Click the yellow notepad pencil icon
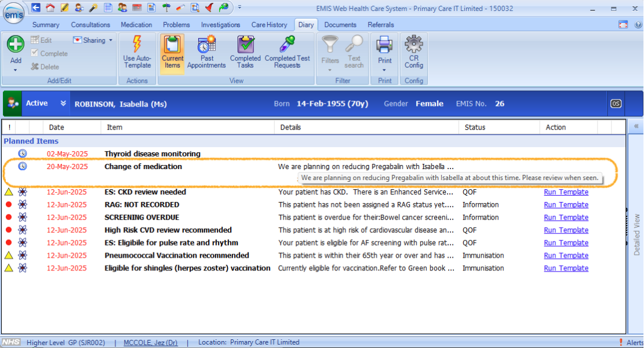Image resolution: width=644 pixels, height=348 pixels. 64,8
